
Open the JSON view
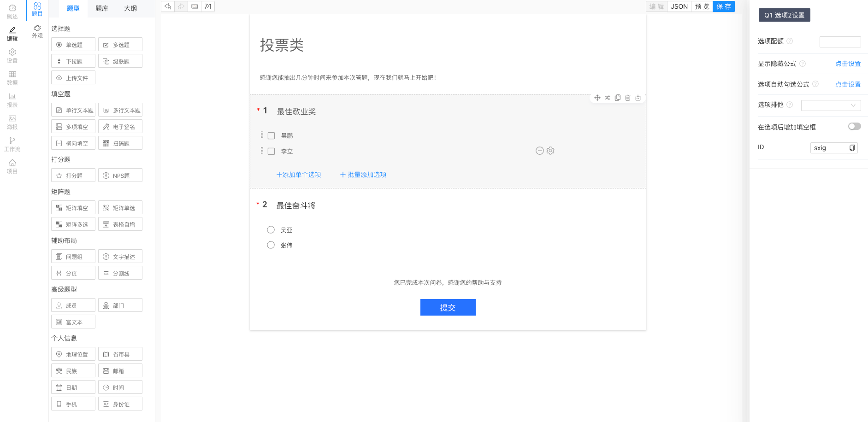pyautogui.click(x=679, y=6)
